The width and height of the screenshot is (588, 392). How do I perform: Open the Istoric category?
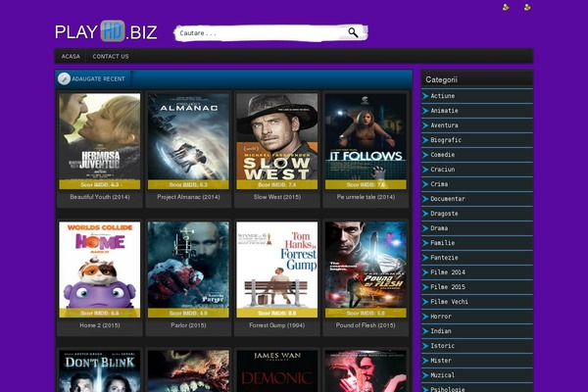tap(477, 346)
